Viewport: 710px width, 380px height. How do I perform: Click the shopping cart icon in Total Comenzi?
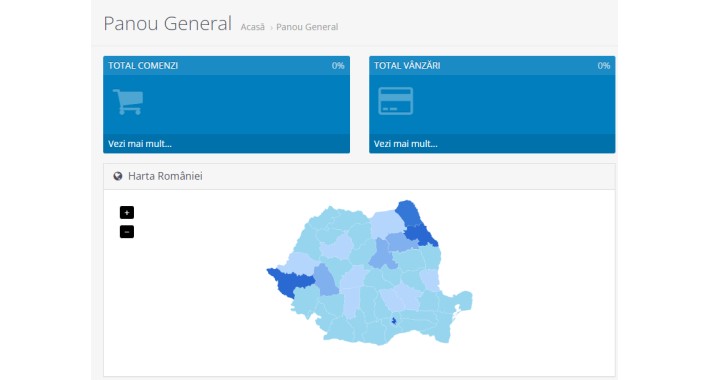pos(128,101)
